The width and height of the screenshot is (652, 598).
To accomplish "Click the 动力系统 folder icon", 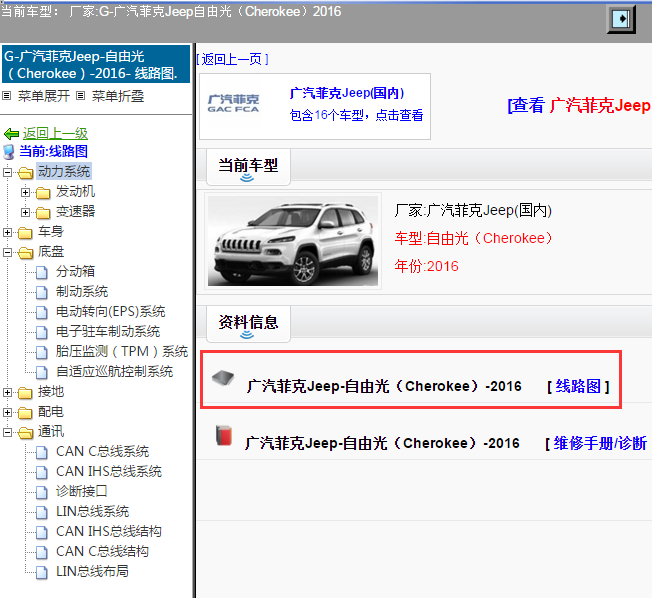I will (25, 172).
